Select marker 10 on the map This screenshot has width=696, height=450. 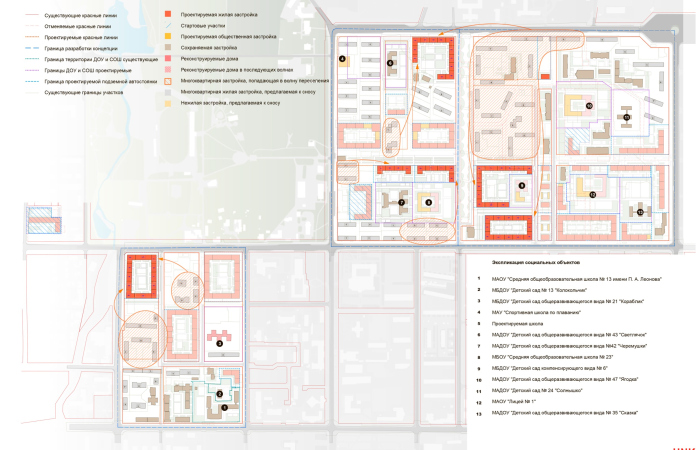click(x=589, y=105)
